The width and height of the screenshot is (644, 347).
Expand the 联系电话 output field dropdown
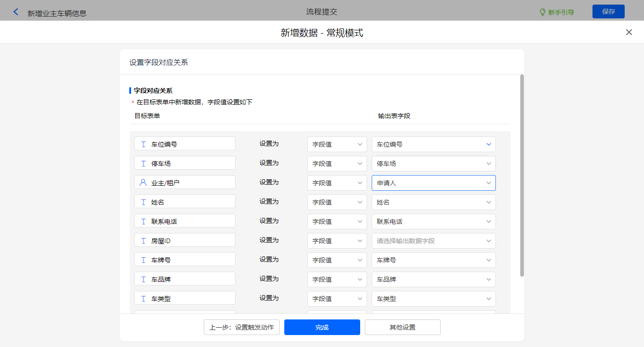tap(433, 222)
